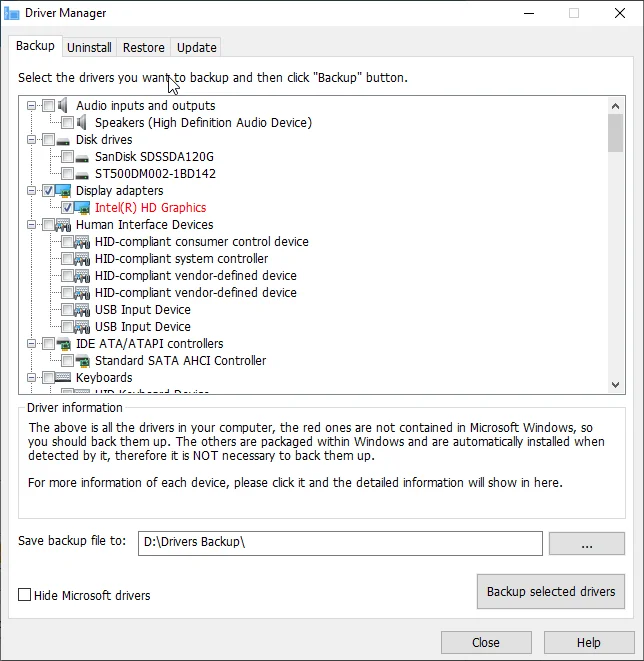The width and height of the screenshot is (644, 661).
Task: Collapse the Audio inputs and outputs node
Action: tap(32, 105)
